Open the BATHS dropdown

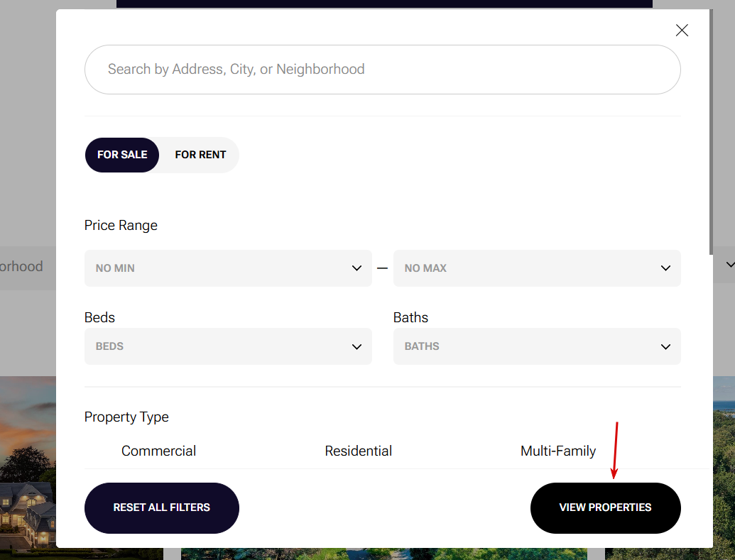click(x=536, y=346)
